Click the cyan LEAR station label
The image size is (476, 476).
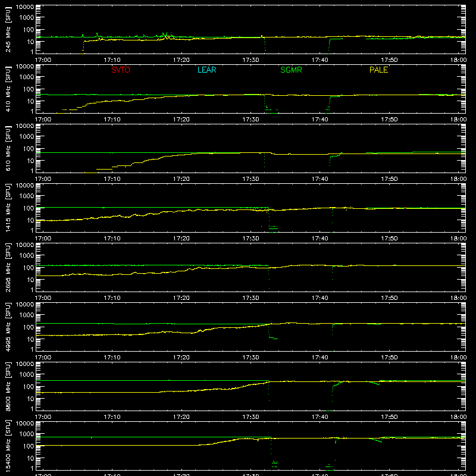coord(206,70)
